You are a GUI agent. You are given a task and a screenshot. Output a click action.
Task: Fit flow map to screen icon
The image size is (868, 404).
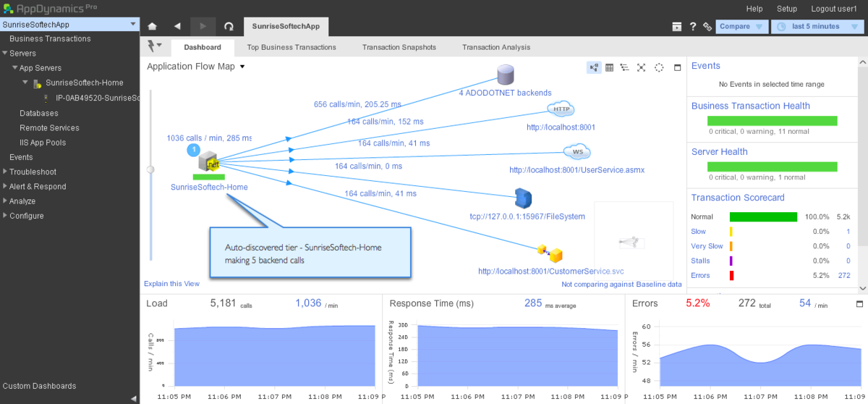click(641, 67)
